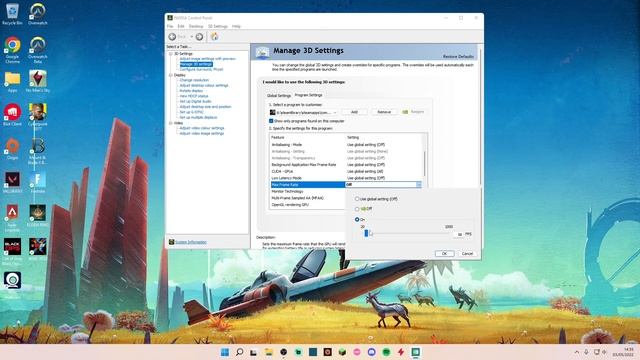This screenshot has width=640, height=360.
Task: Click Restore Defaults link
Action: [458, 57]
